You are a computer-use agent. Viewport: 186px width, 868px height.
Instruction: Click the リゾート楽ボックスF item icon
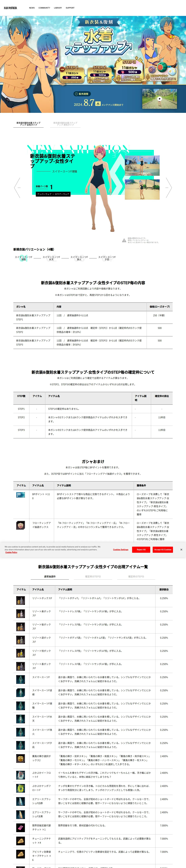coord(21,614)
